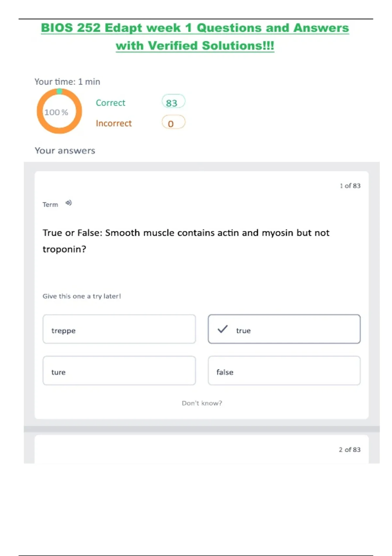Click the "Your answers" heading
392x556 pixels.
pos(65,151)
